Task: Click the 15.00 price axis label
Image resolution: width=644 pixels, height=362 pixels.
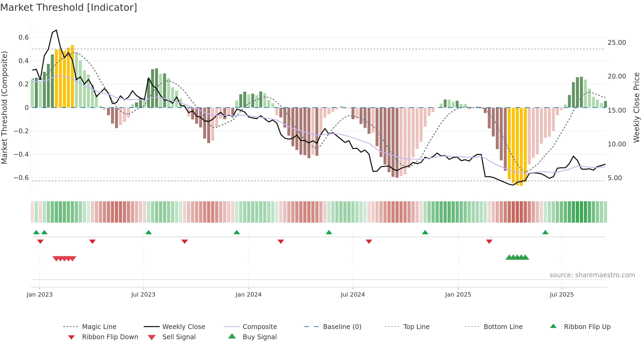Action: [x=617, y=110]
